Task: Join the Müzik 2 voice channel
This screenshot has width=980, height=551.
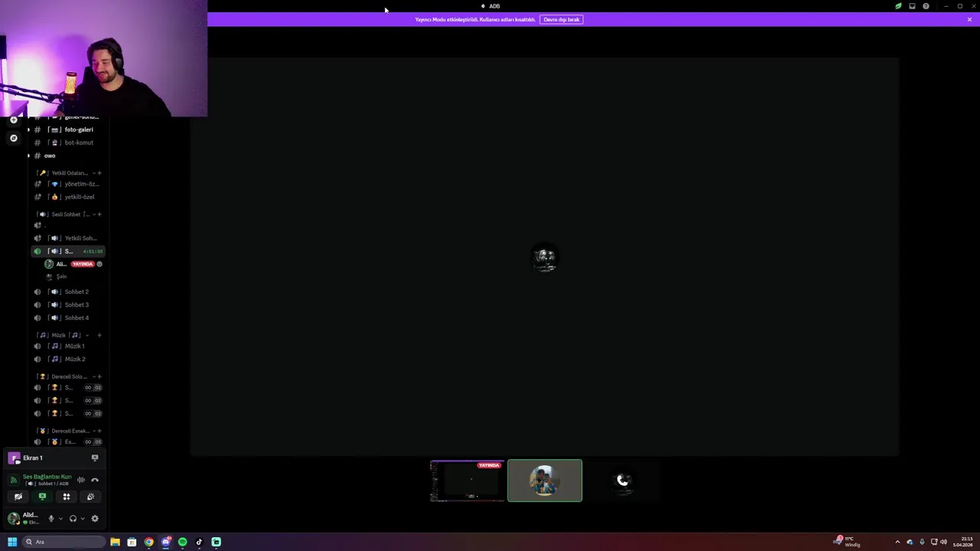Action: [x=67, y=359]
